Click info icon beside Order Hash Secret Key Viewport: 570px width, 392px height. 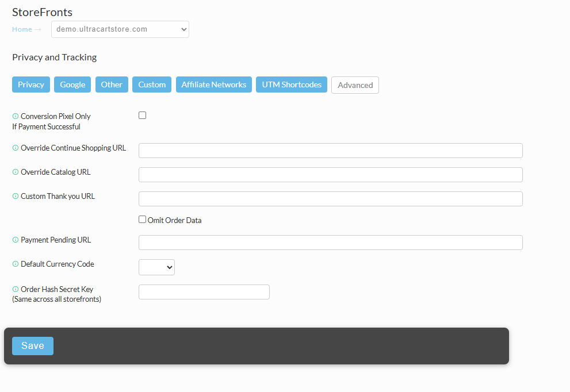[16, 289]
